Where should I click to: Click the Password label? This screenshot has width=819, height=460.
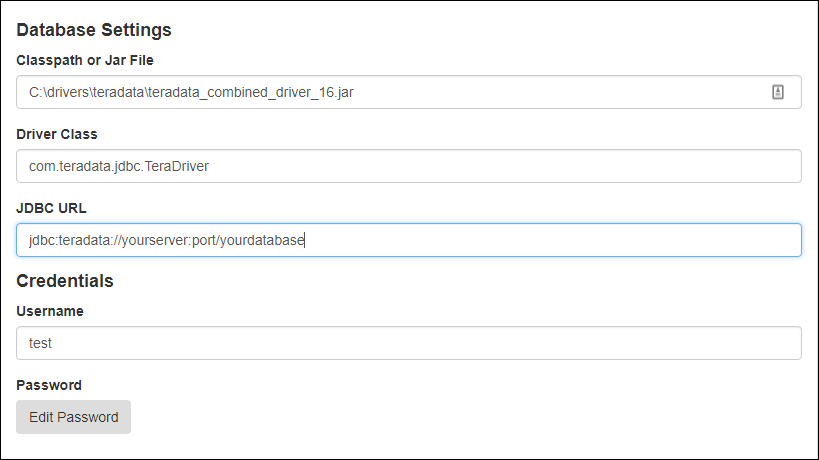tap(49, 385)
